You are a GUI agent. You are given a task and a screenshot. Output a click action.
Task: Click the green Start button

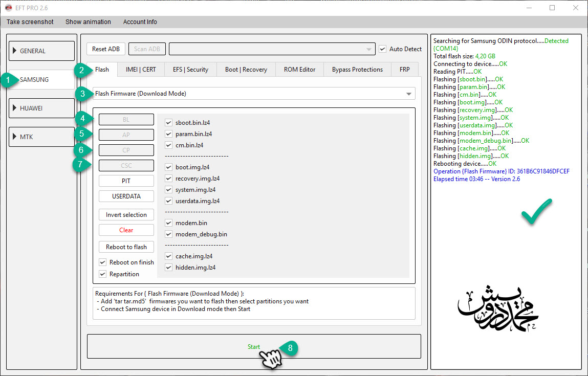click(254, 347)
